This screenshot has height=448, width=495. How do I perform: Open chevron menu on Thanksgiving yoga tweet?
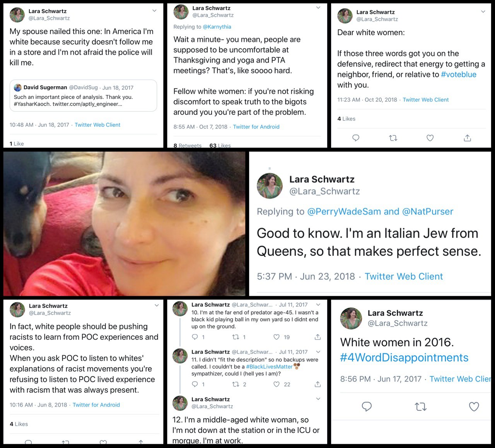pos(318,8)
